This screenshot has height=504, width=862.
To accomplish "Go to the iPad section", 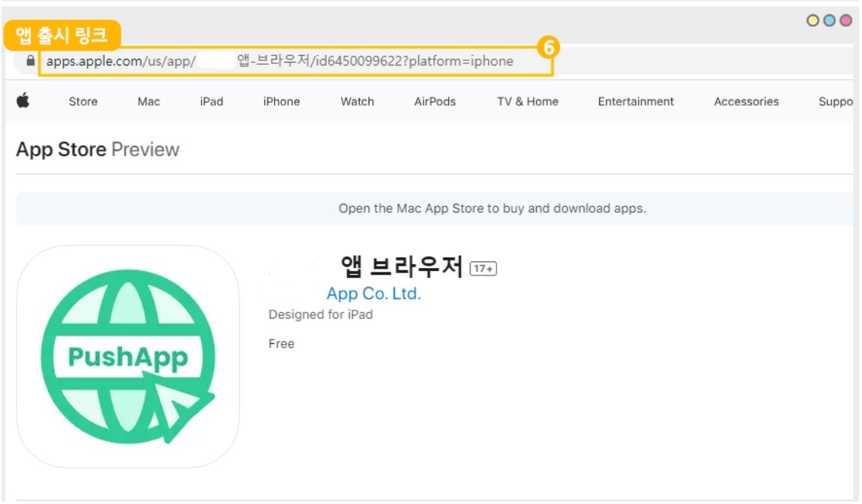I will coord(211,102).
